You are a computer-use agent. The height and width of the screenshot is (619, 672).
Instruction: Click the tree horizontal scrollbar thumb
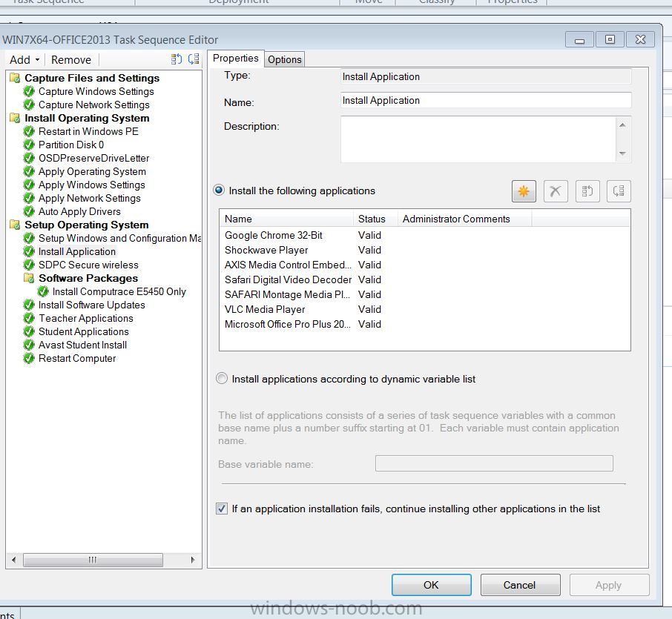pyautogui.click(x=93, y=560)
